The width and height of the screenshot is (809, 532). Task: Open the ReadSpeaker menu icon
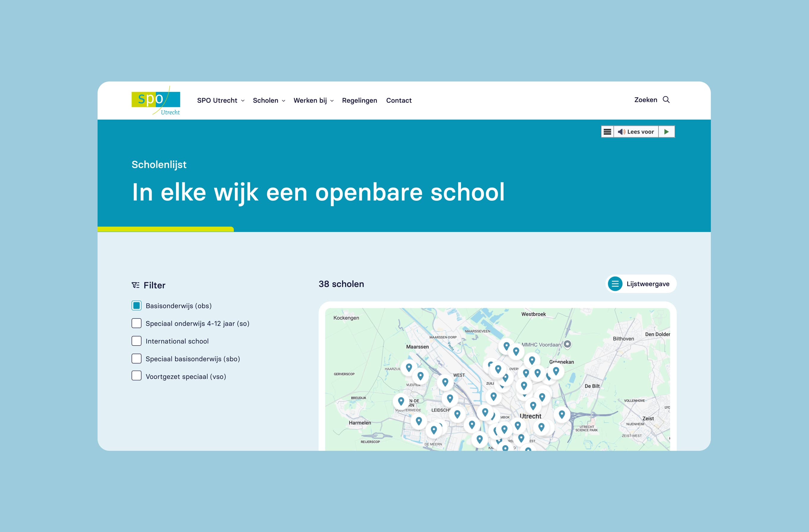[x=607, y=131]
